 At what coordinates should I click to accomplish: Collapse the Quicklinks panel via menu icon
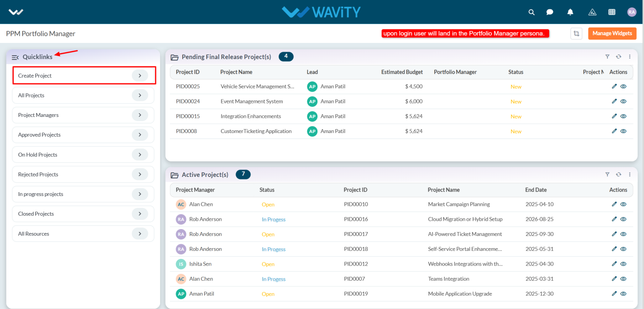coord(15,57)
